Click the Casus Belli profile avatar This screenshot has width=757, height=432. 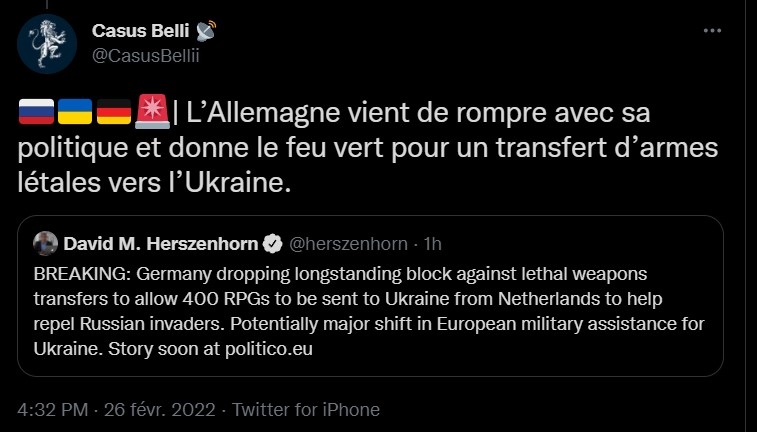(47, 45)
